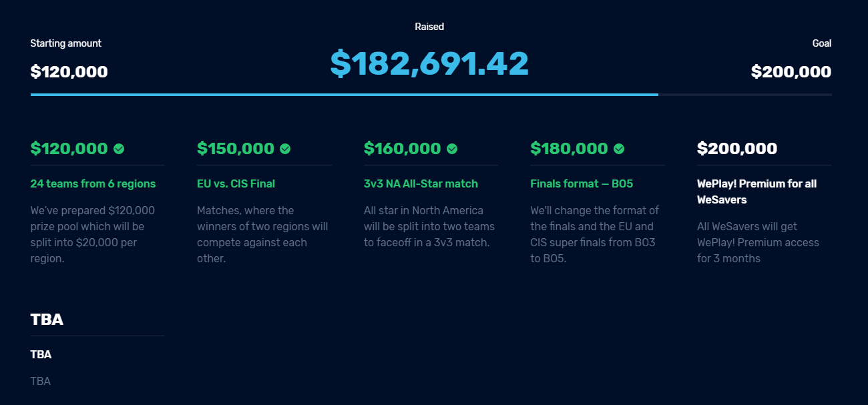Open the 24 teams from 6 regions milestone
This screenshot has width=868, height=405.
coord(93,183)
